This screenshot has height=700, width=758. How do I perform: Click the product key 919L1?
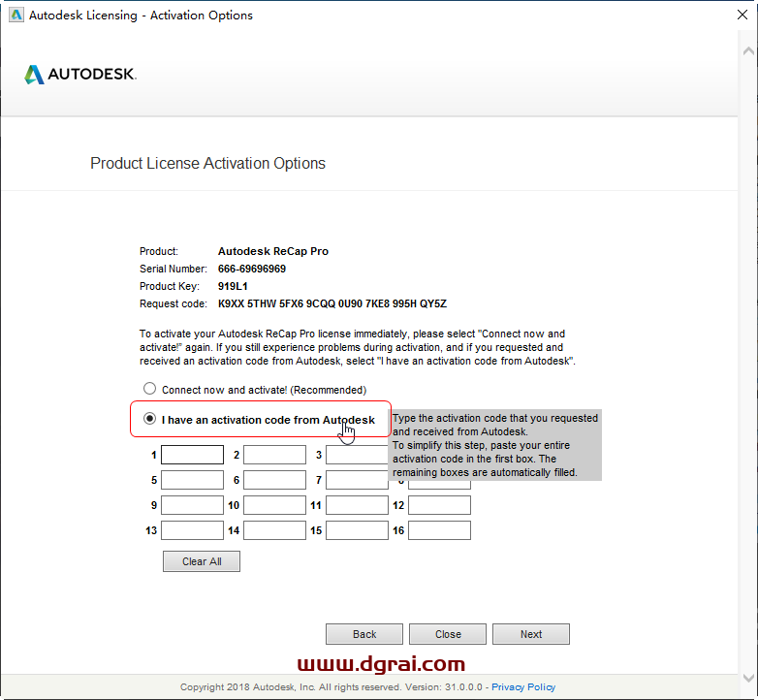(233, 286)
